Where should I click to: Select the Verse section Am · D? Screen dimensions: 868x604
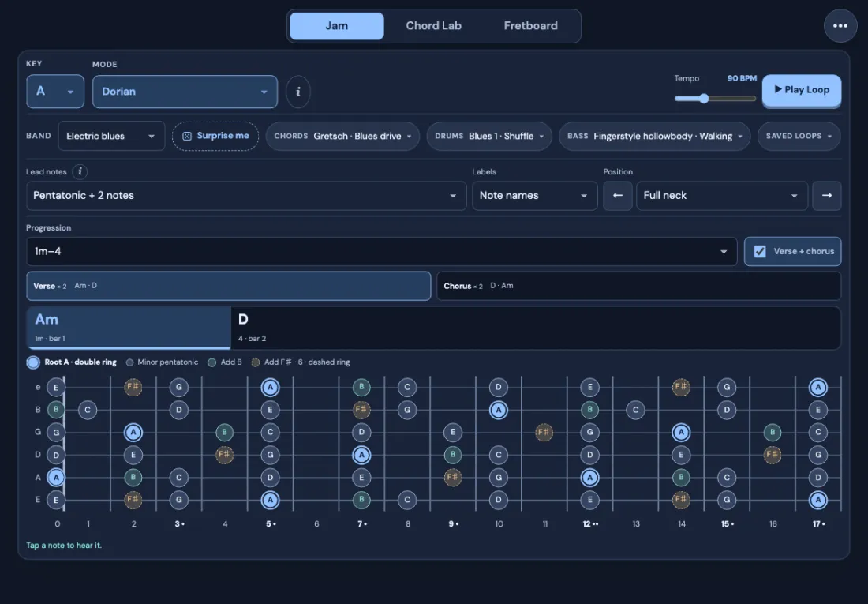coord(229,286)
